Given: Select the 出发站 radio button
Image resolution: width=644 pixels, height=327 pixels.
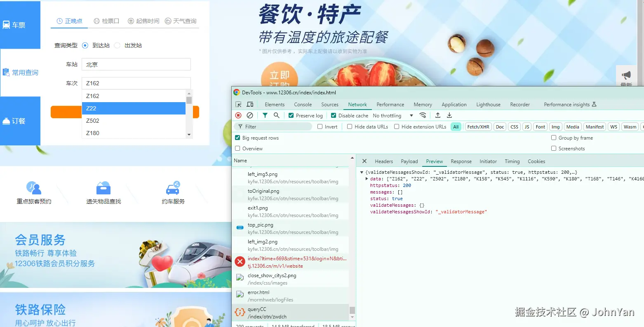Looking at the screenshot, I should 117,45.
